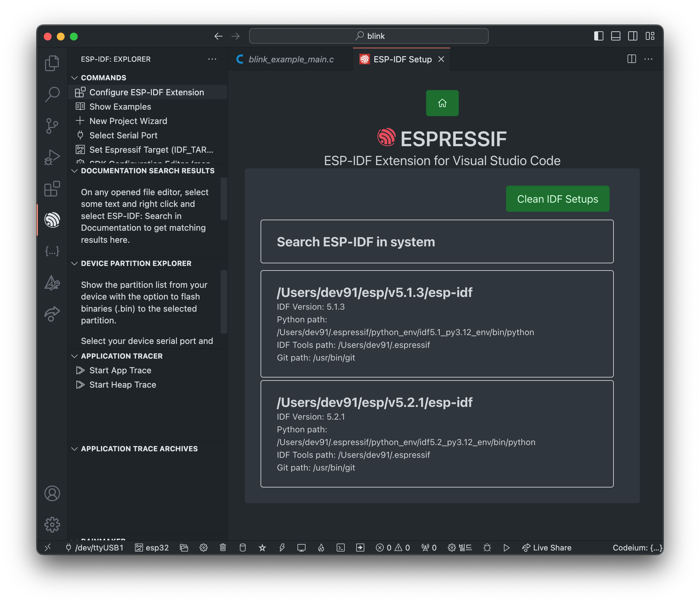Screen dimensions: 700x603
Task: Collapse the COMMANDS section
Action: click(103, 78)
